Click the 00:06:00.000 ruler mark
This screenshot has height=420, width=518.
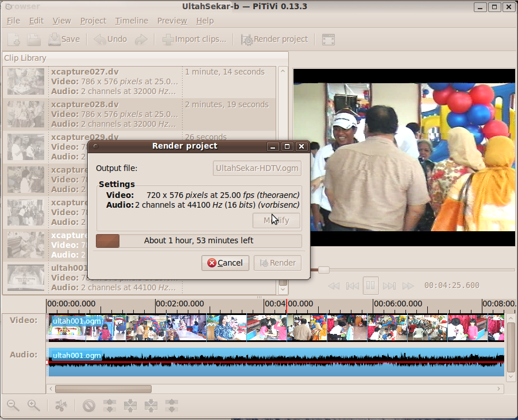tap(398, 304)
